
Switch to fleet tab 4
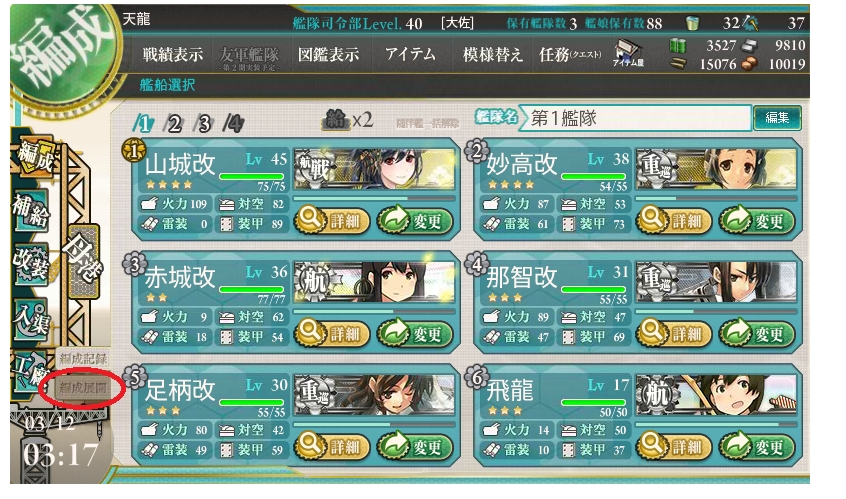pyautogui.click(x=234, y=124)
